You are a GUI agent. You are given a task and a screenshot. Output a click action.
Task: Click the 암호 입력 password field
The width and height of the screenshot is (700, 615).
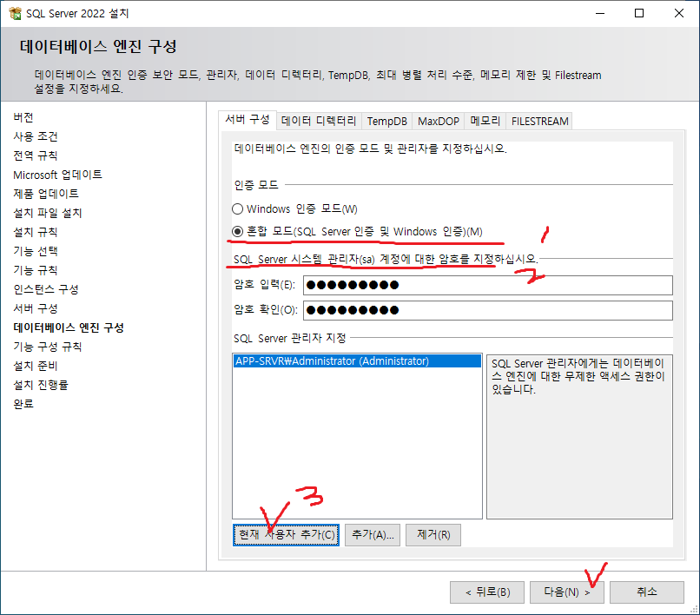click(x=487, y=285)
